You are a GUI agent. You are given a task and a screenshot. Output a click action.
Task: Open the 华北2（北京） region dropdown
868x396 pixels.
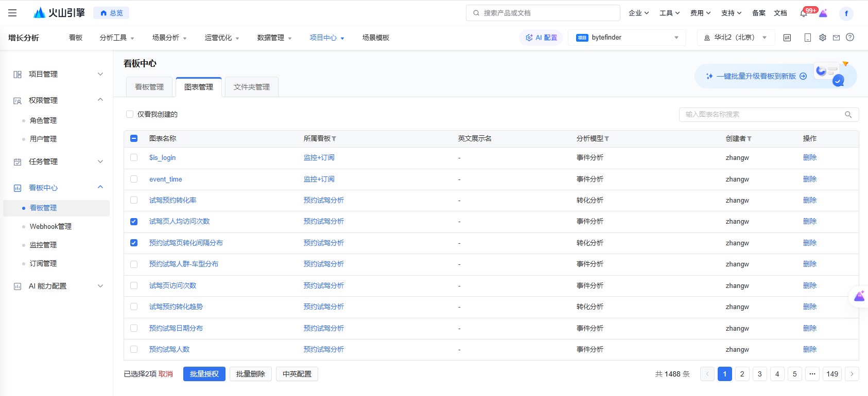[736, 38]
